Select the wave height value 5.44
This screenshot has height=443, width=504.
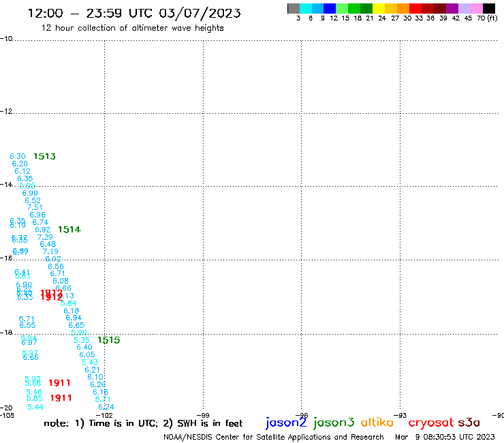coord(35,407)
